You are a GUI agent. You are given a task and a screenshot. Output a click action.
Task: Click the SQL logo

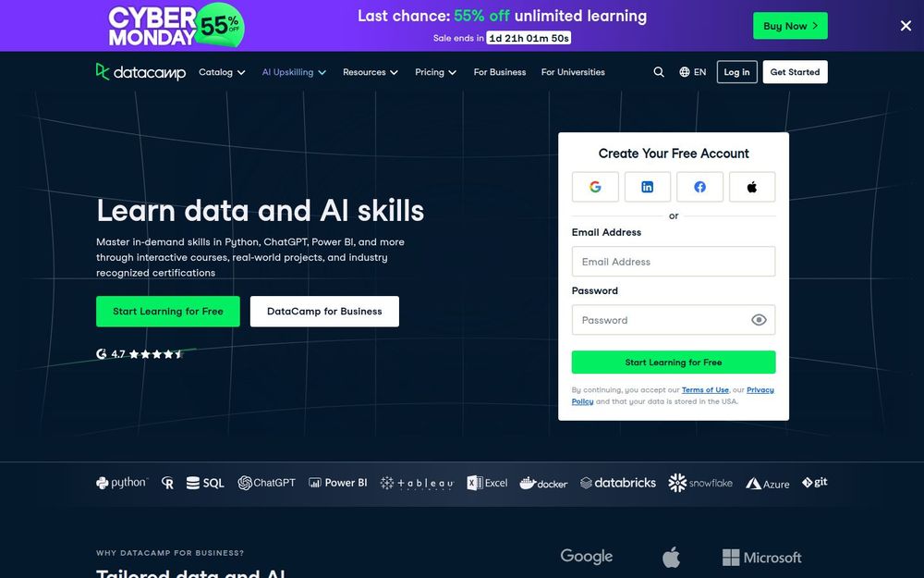(205, 483)
